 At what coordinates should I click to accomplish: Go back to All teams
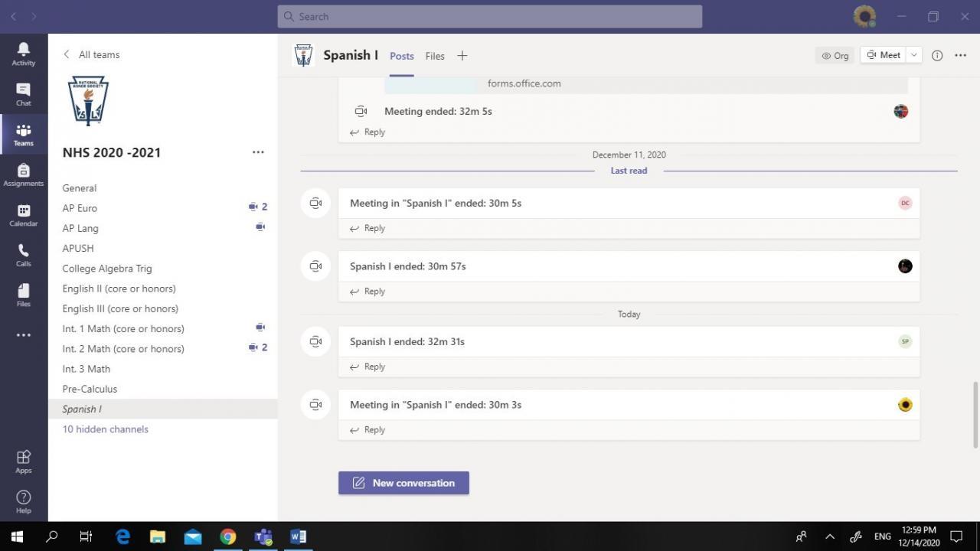click(x=91, y=54)
